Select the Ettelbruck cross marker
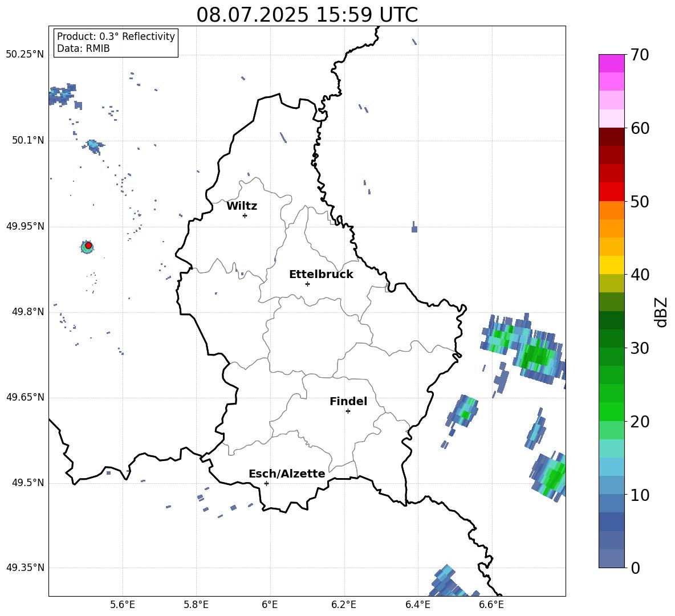 click(x=307, y=284)
